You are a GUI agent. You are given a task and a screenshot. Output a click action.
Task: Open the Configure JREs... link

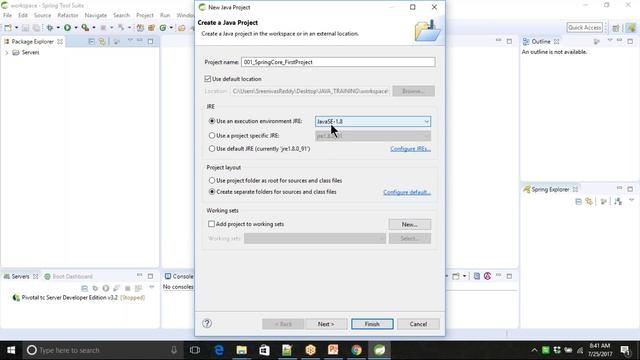(410, 149)
